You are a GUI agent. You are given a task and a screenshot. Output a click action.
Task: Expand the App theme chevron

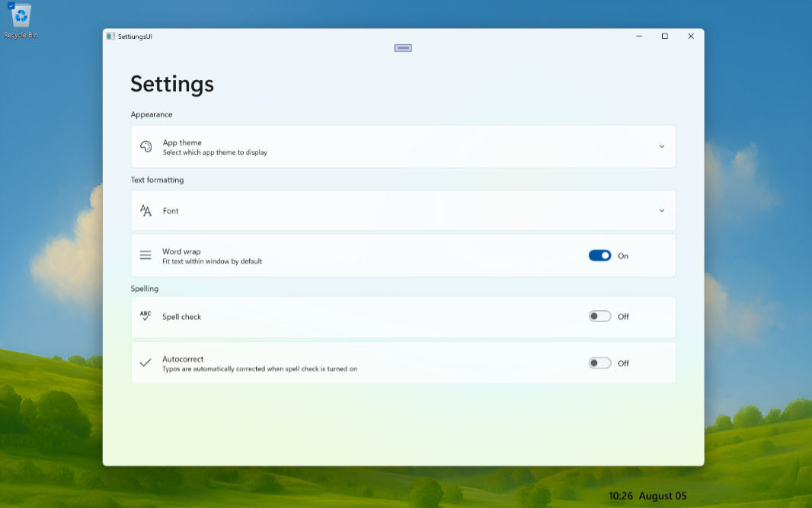click(x=661, y=146)
